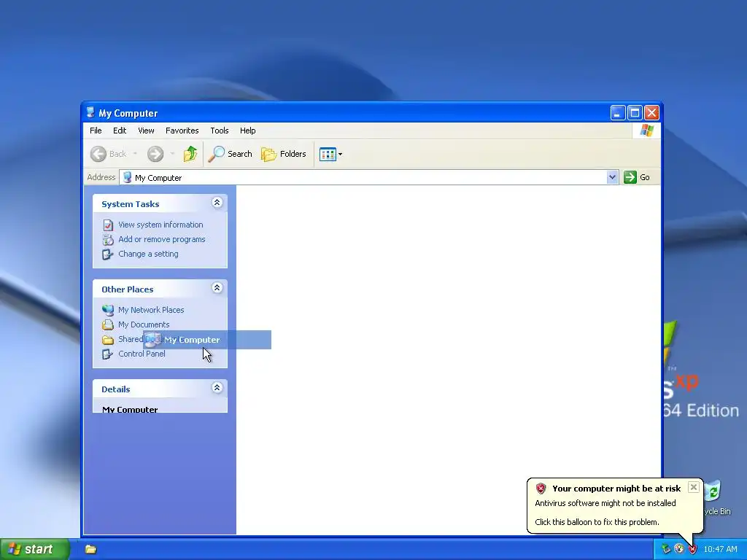Click the Back navigation button
This screenshot has height=560, width=747.
[109, 154]
